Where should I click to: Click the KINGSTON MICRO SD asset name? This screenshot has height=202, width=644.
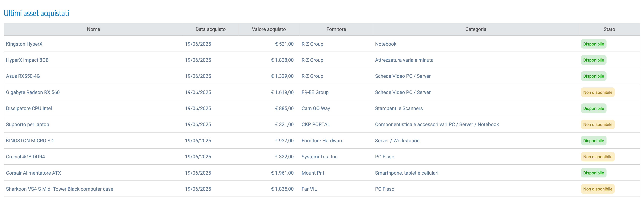coord(30,141)
